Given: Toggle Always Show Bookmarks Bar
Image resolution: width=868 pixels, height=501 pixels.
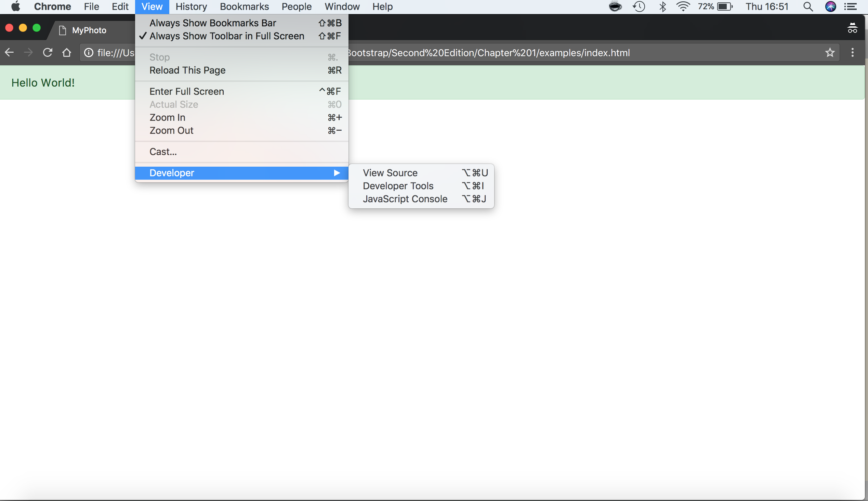Looking at the screenshot, I should pos(212,23).
